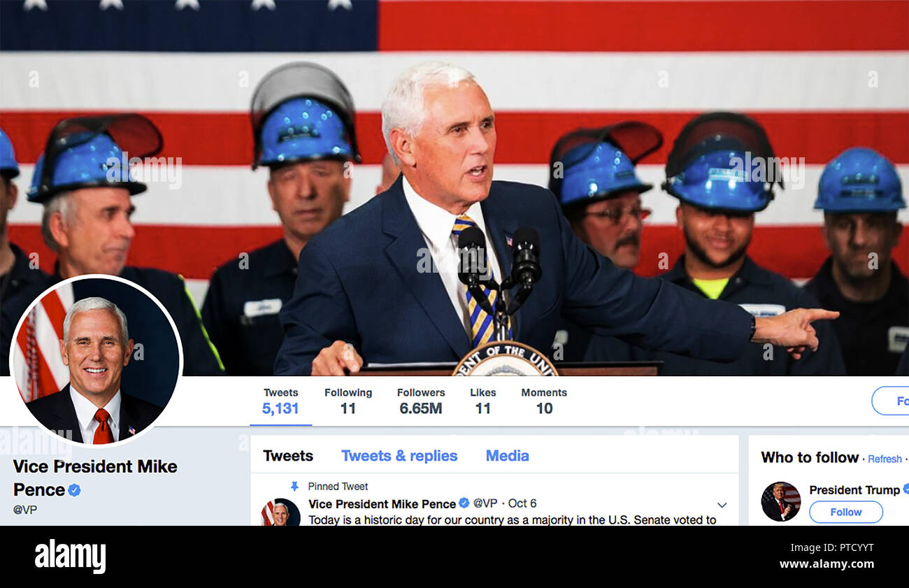Open the Moments 10 page
909x588 pixels.
click(544, 401)
